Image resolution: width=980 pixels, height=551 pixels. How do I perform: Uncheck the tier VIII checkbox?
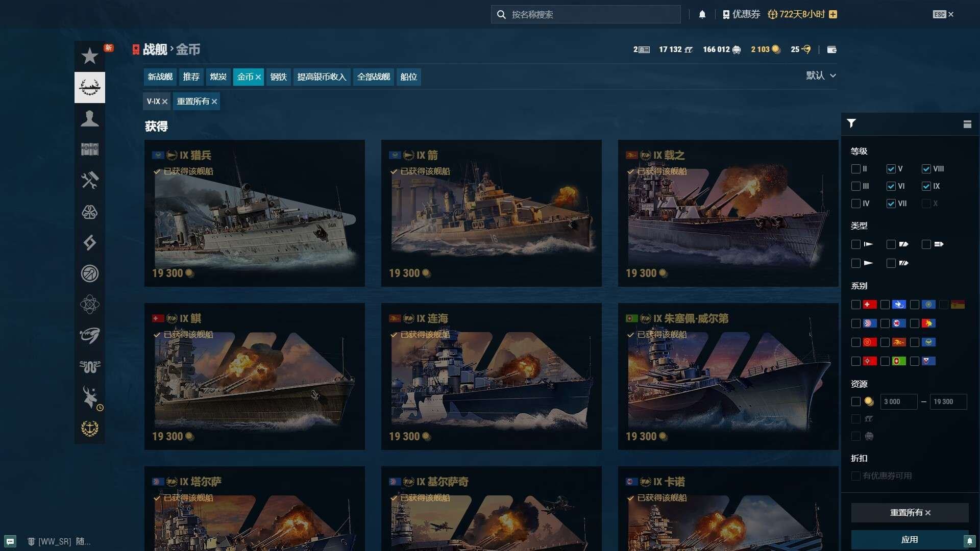(926, 169)
